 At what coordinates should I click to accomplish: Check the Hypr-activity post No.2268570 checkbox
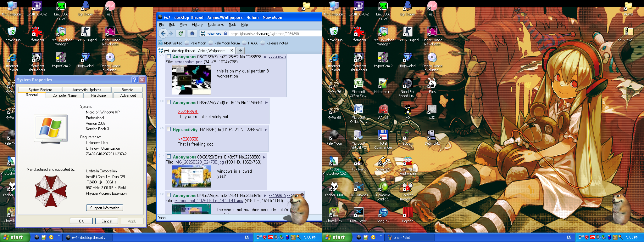tap(169, 129)
